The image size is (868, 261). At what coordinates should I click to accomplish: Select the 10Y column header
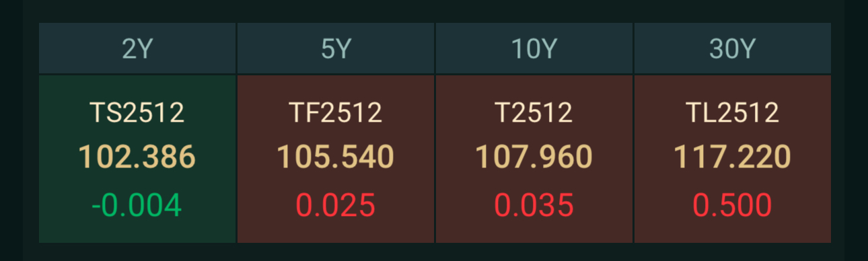click(x=534, y=48)
